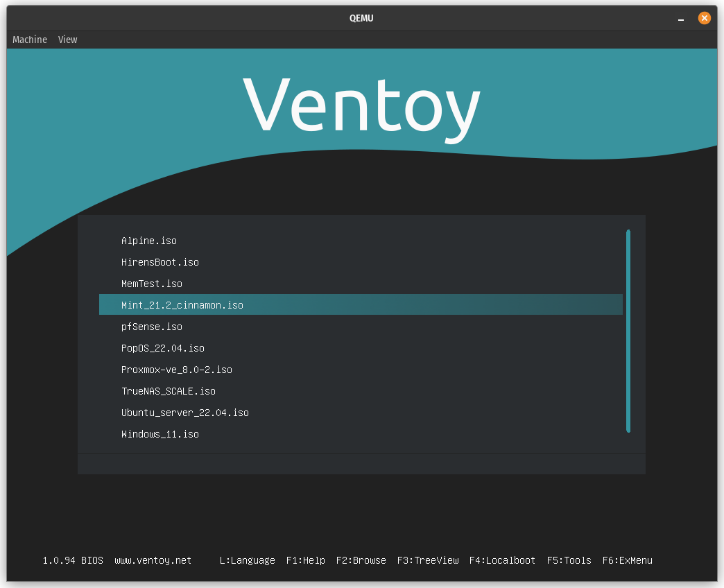Click the 1.0.94 BIOS version text
This screenshot has width=724, height=588.
(x=73, y=560)
